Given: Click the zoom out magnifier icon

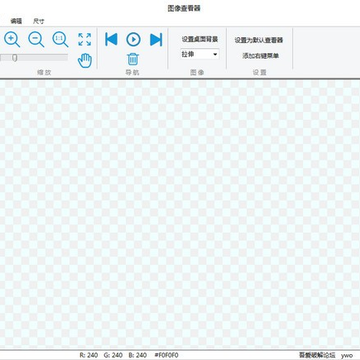Looking at the screenshot, I should point(36,39).
